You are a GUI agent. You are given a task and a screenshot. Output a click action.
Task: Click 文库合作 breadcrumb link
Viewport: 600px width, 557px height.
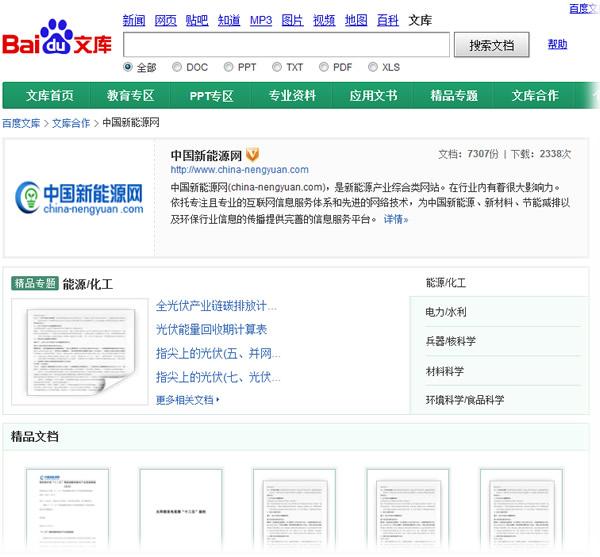71,123
